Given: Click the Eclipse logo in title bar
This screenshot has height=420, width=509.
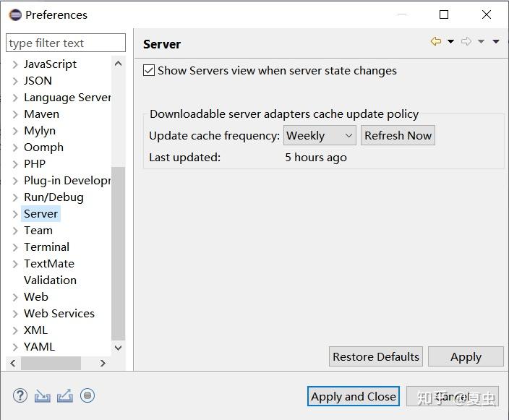Looking at the screenshot, I should 15,15.
